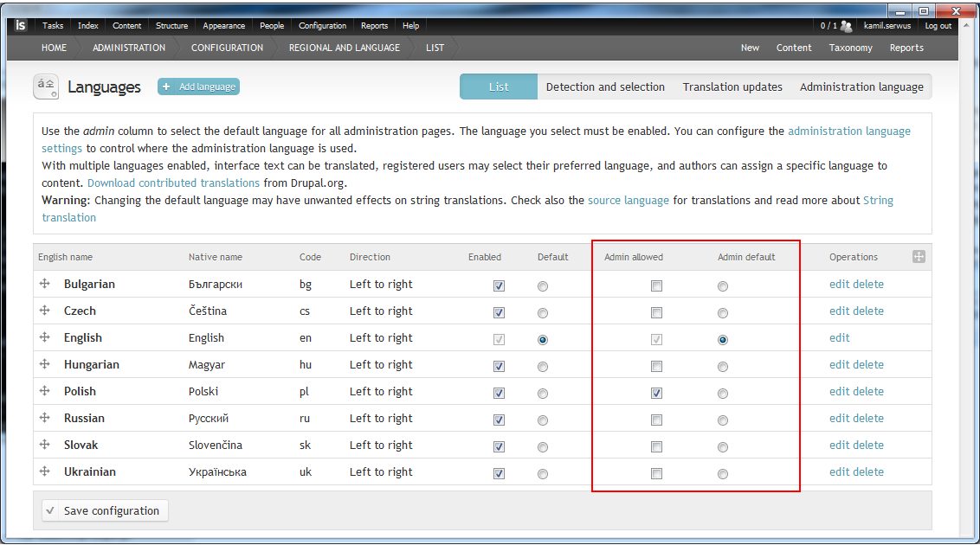Open the Detection and selection tab
Screen dimensions: 980x545
605,87
